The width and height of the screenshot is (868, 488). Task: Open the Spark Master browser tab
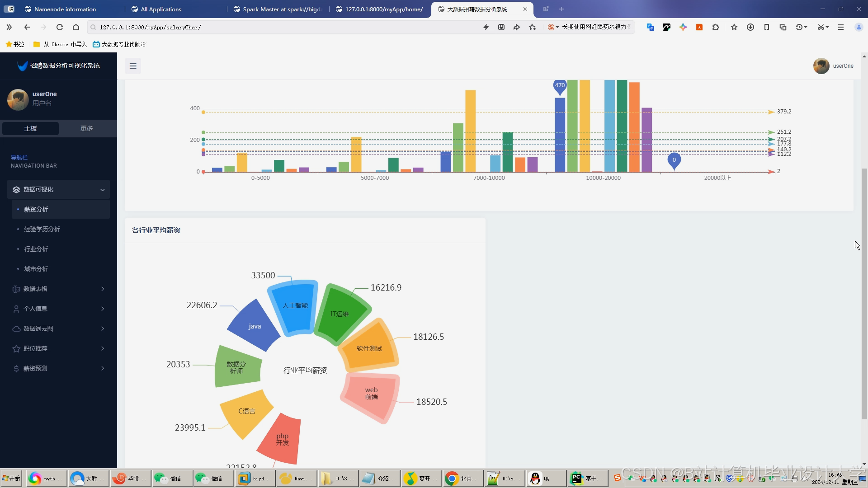(277, 9)
